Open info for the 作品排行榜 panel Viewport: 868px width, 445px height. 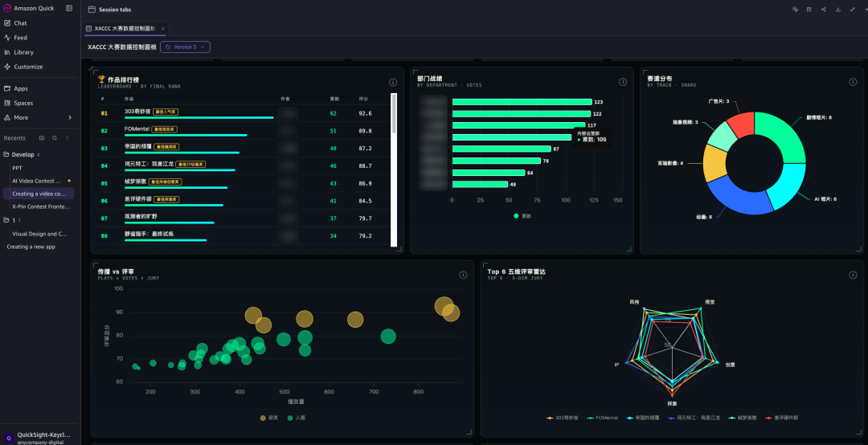[393, 83]
